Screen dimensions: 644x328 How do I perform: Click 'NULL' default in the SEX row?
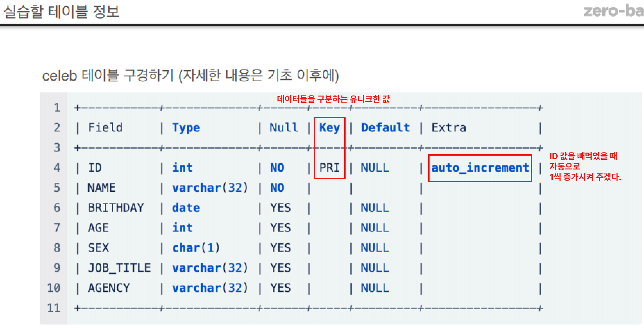[x=375, y=248]
